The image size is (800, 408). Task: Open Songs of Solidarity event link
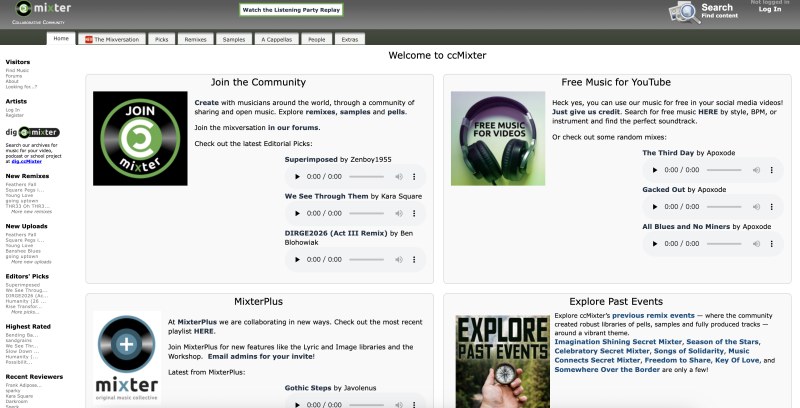pyautogui.click(x=688, y=351)
